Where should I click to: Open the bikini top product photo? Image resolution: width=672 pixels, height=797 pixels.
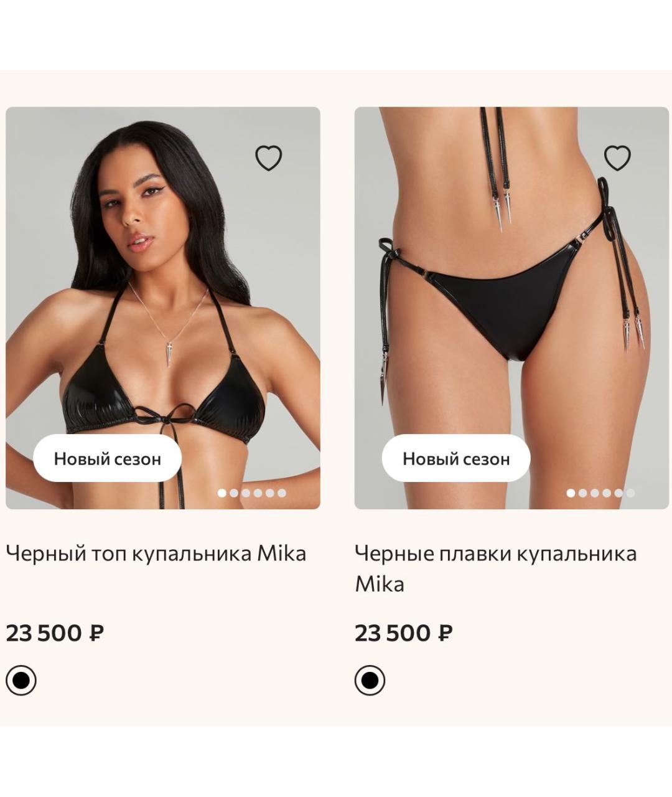point(163,308)
